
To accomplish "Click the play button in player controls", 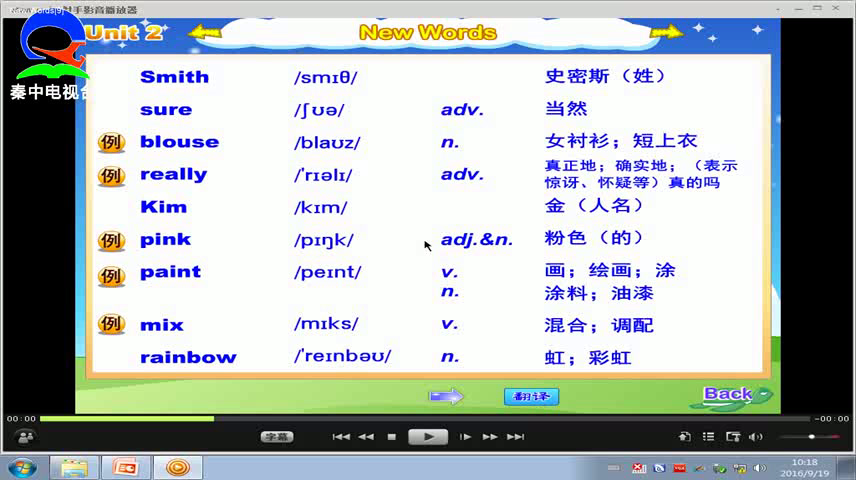I will click(x=428, y=436).
